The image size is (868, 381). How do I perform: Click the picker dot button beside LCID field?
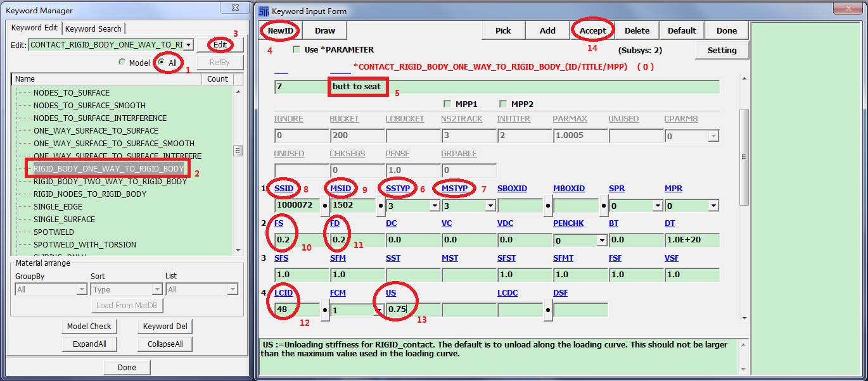325,310
